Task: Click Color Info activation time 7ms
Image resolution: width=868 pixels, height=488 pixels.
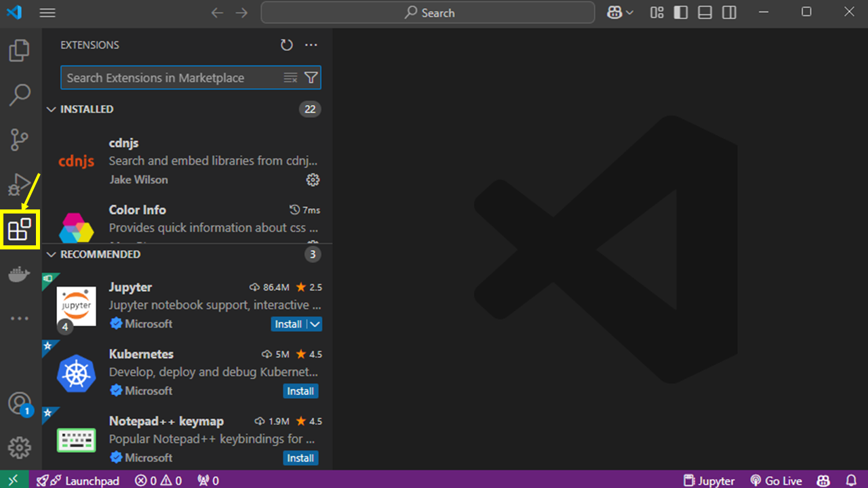Action: (x=304, y=209)
